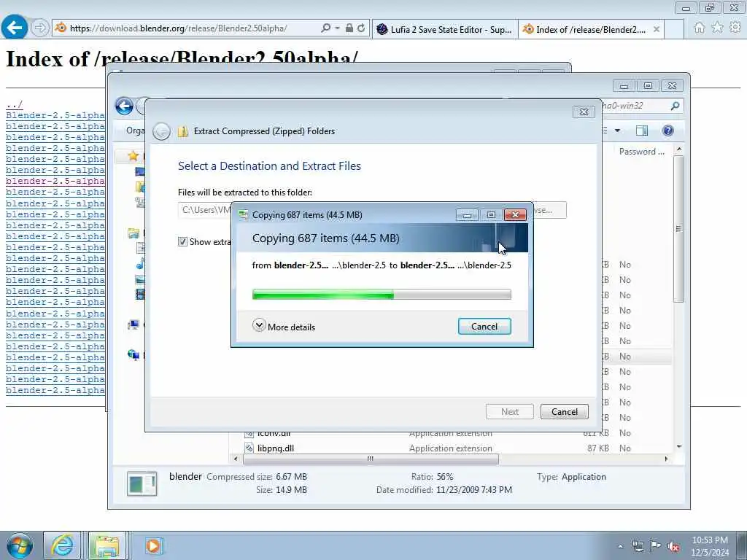
Task: Open the browser favorites star
Action: (x=717, y=28)
